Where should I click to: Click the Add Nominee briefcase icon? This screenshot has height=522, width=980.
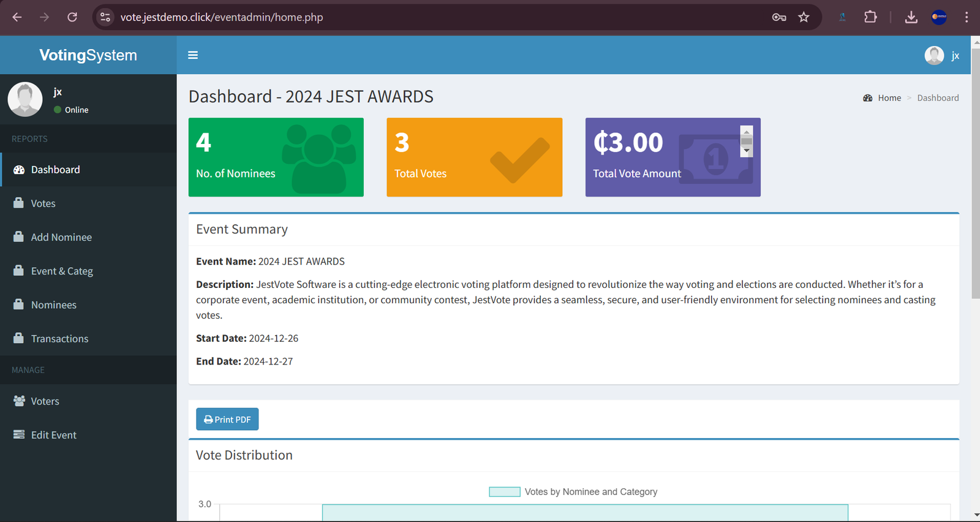click(19, 236)
